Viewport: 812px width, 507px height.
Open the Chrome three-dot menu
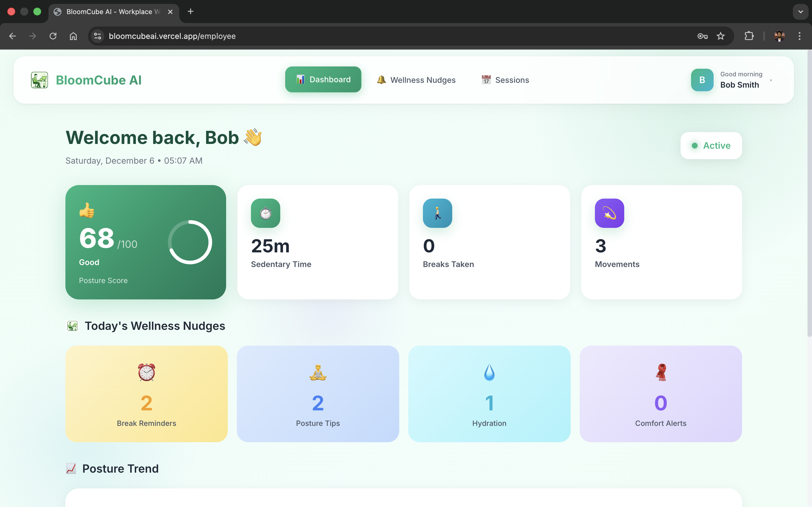point(799,36)
